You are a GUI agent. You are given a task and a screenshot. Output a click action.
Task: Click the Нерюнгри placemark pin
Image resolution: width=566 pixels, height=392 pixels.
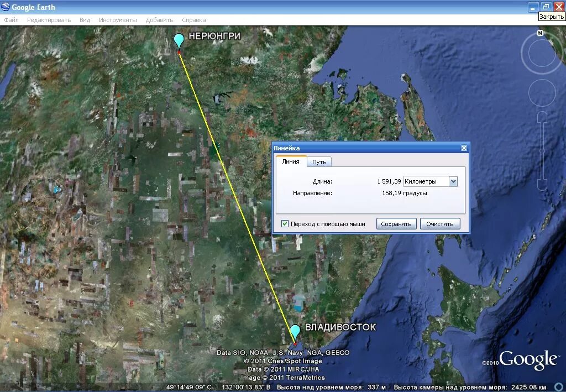point(179,41)
